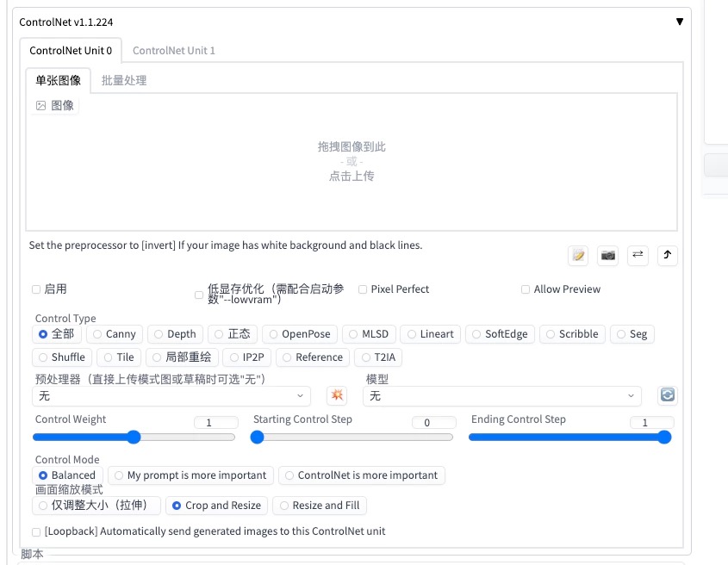Switch to ControlNet Unit 1 tab
The width and height of the screenshot is (728, 565).
point(174,50)
